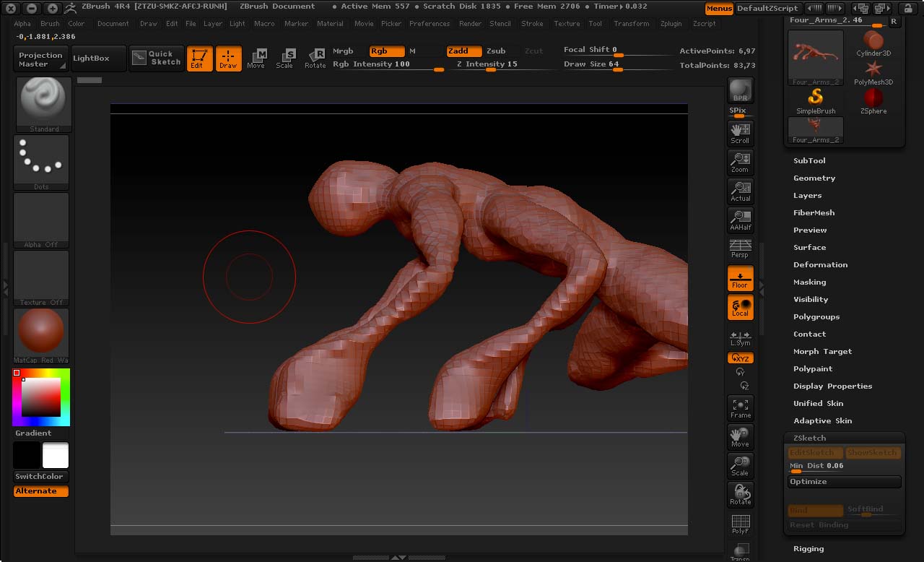This screenshot has height=562, width=924.
Task: Expand the Deformation section
Action: [x=820, y=264]
